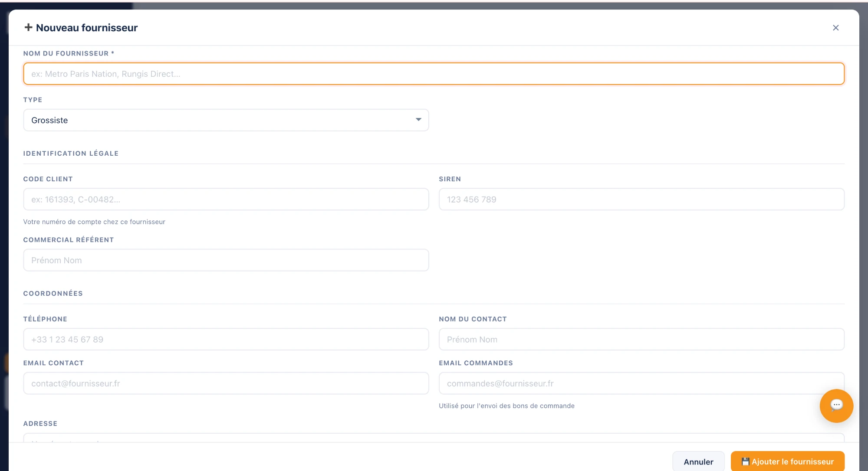
Task: Click the floppy disk save icon
Action: [x=745, y=461]
